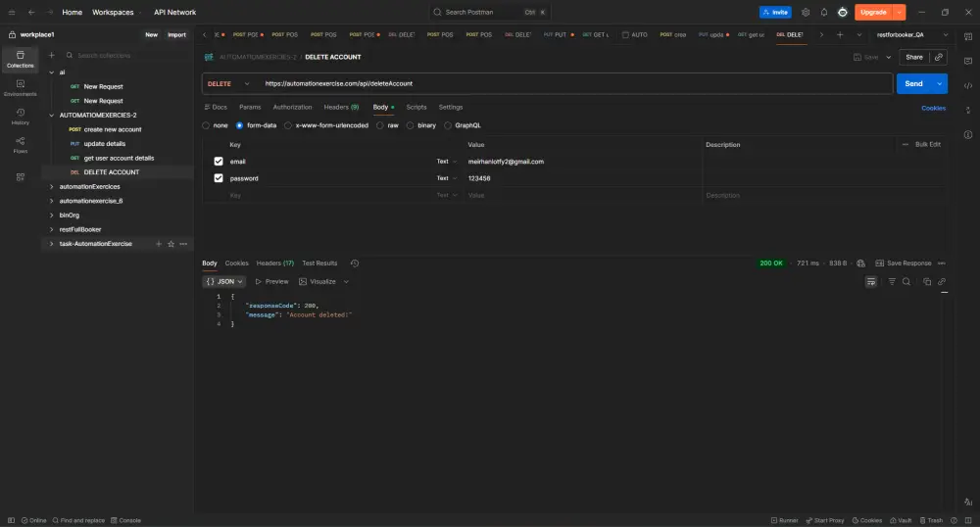Click the filter response icon
Screen dimensions: 980x527
[892, 281]
